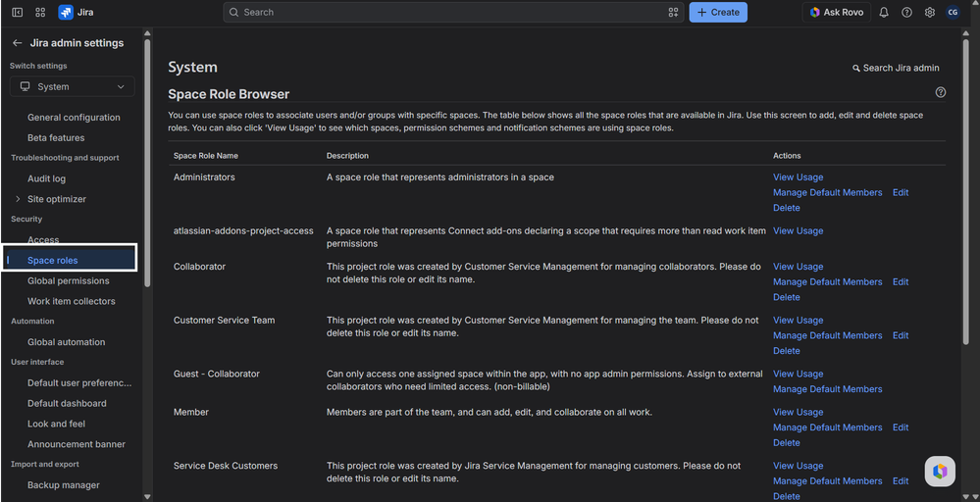Click the back arrow next to Jira admin settings

point(17,43)
